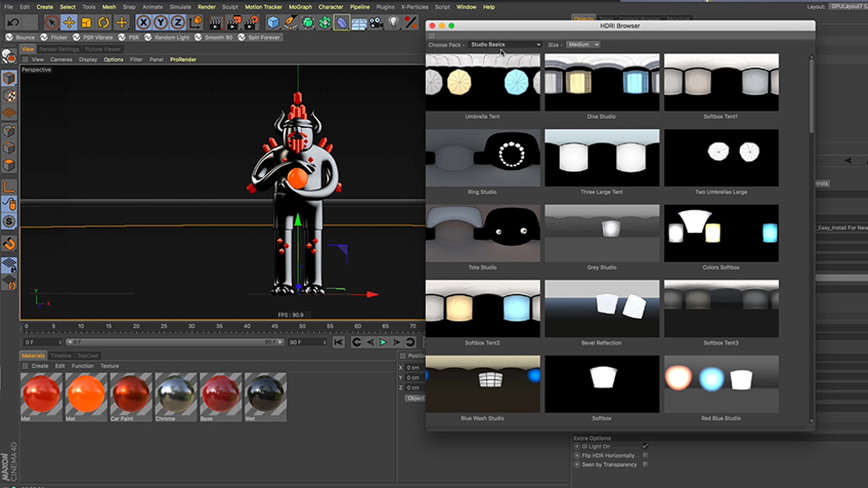The width and height of the screenshot is (868, 488).
Task: Select the Wet material swatch
Action: coord(265,394)
